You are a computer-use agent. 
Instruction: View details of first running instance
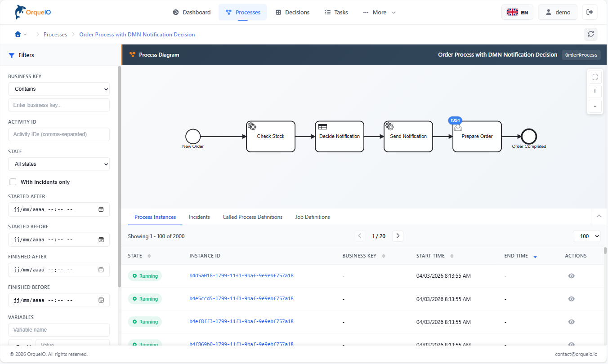571,276
